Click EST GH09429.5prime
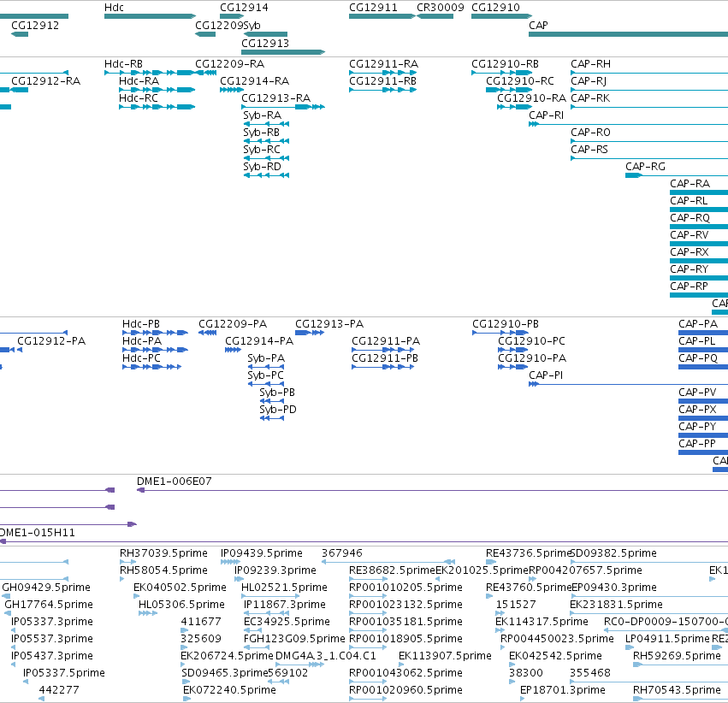728x703 pixels. coord(6,596)
